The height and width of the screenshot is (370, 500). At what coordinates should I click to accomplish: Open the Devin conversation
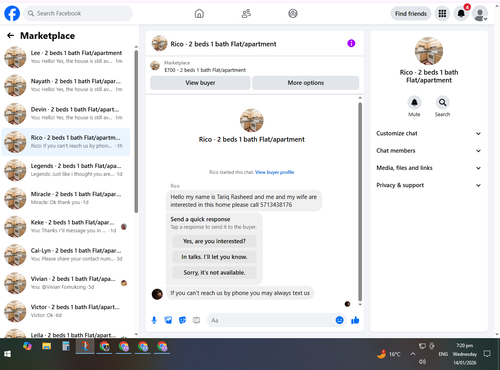[66, 114]
